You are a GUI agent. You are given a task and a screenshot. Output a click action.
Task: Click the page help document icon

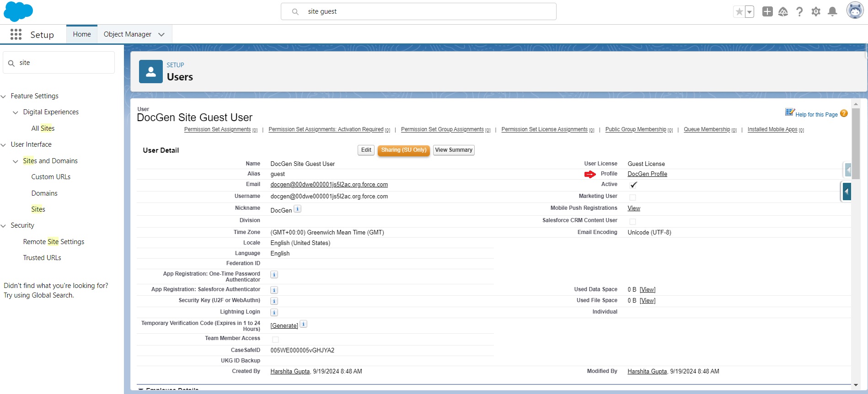[x=790, y=112]
